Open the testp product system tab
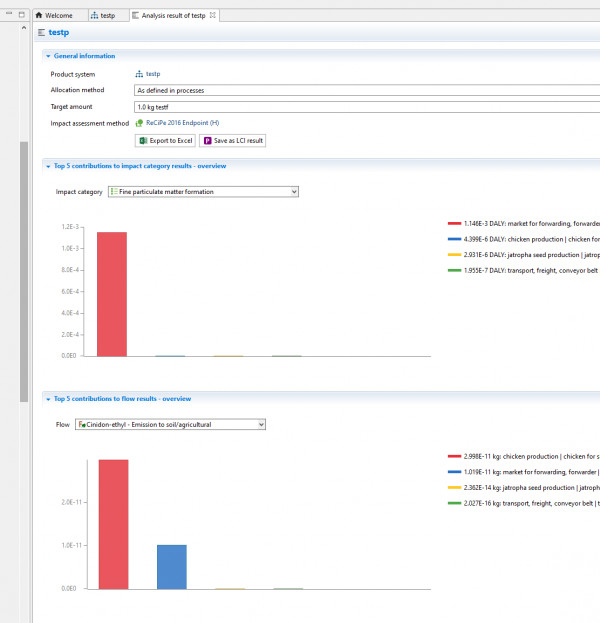 click(x=103, y=15)
